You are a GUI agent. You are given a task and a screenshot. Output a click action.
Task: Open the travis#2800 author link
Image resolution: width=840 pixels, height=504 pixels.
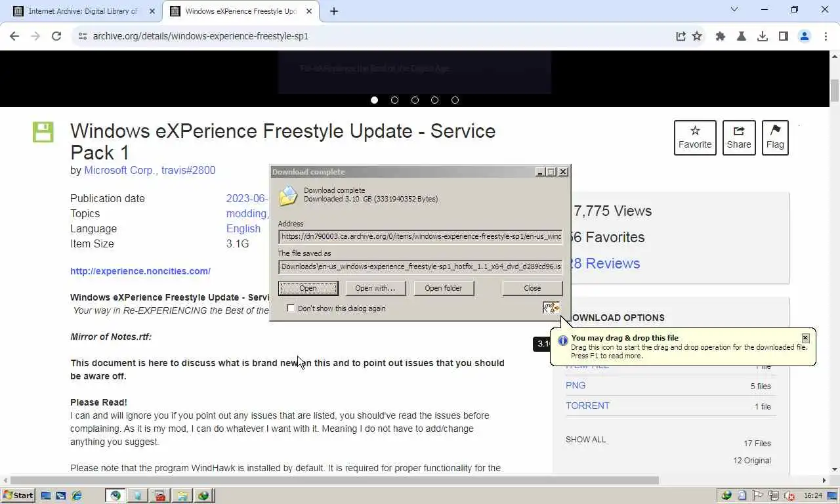point(188,170)
